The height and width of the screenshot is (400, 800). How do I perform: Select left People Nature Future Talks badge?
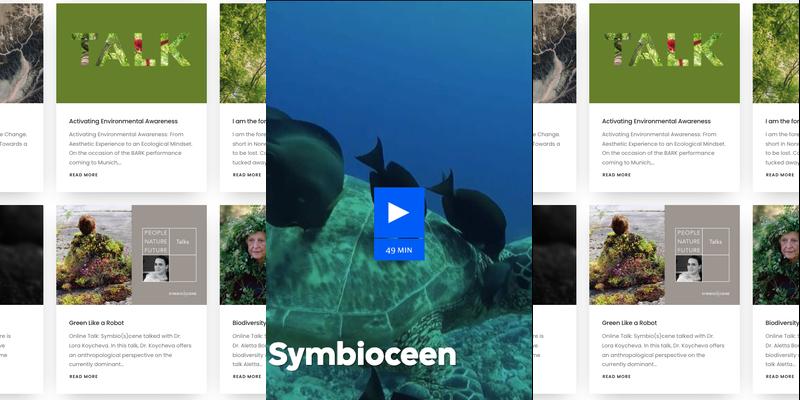(169, 255)
